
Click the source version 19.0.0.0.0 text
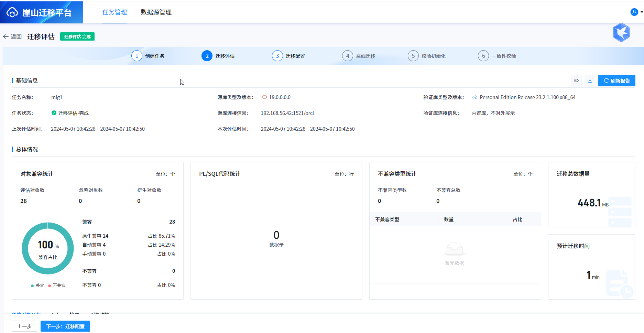[280, 97]
